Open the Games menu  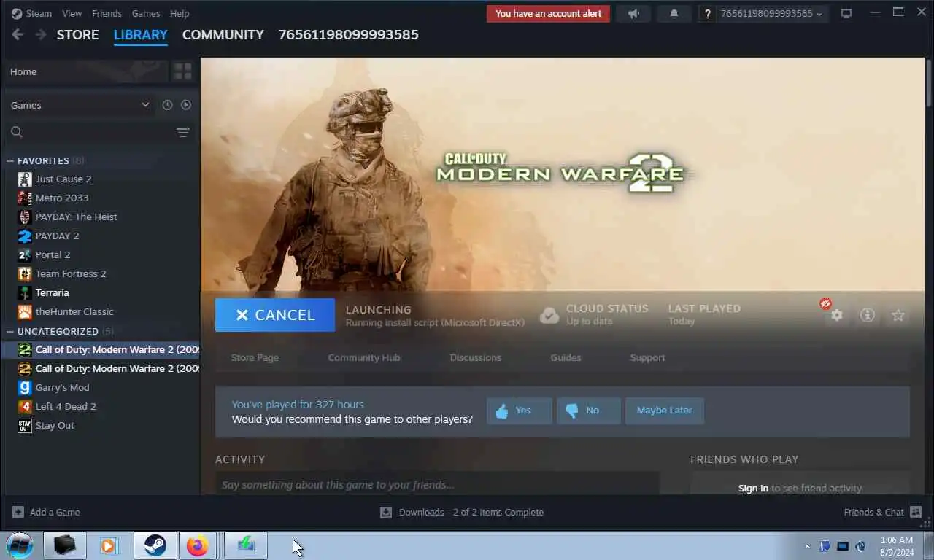146,13
